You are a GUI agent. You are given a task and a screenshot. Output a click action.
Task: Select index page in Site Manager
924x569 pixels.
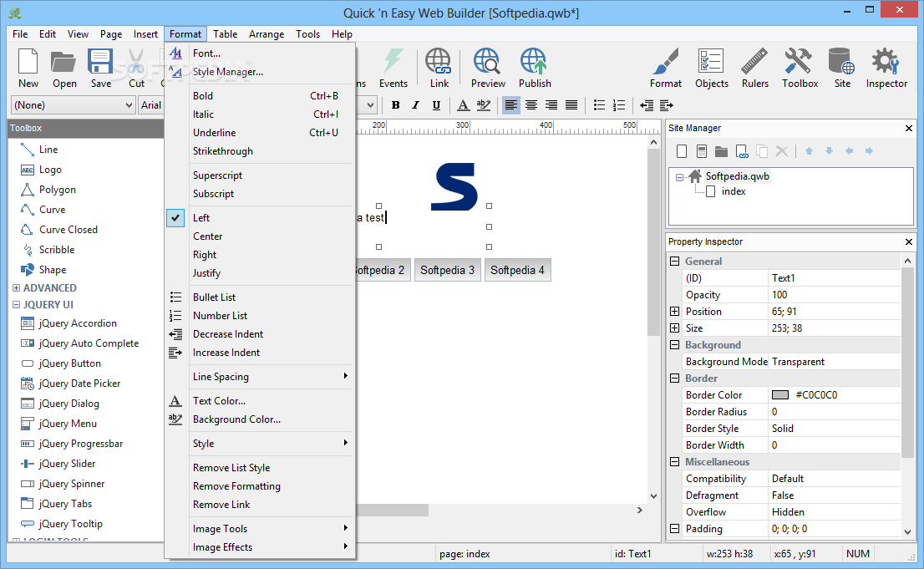pyautogui.click(x=733, y=191)
